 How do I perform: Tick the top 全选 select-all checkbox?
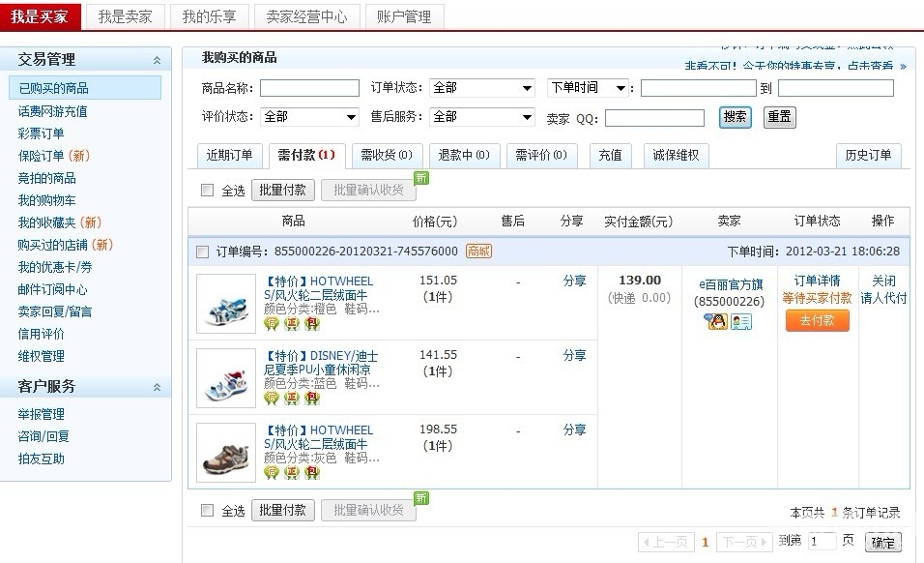(207, 191)
